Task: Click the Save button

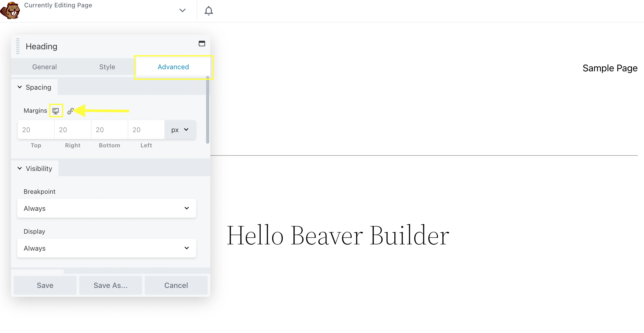Action: 45,285
